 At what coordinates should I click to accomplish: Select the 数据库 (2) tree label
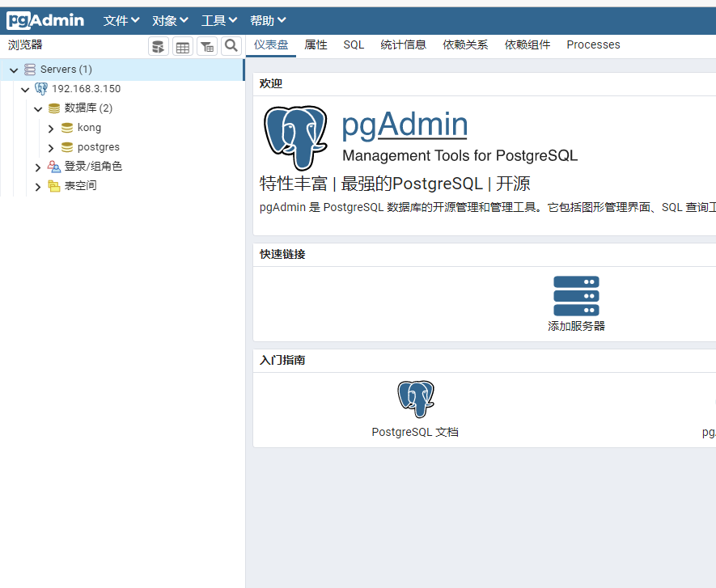[x=88, y=108]
